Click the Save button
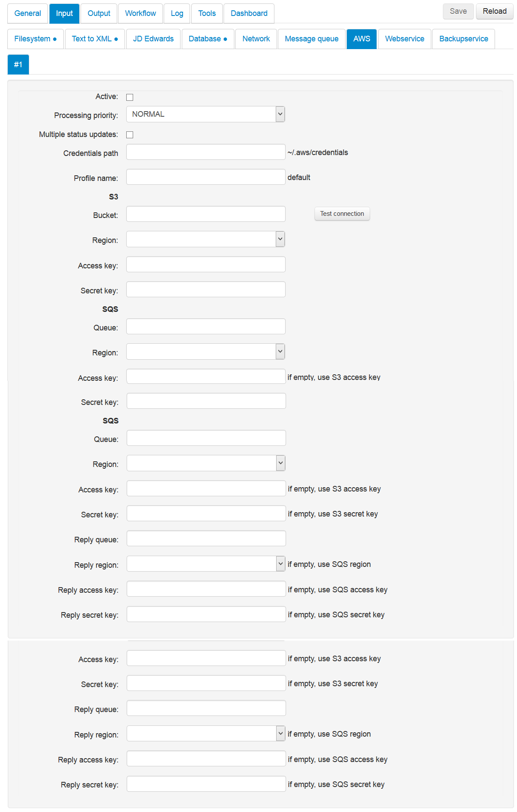The width and height of the screenshot is (517, 812). tap(458, 11)
